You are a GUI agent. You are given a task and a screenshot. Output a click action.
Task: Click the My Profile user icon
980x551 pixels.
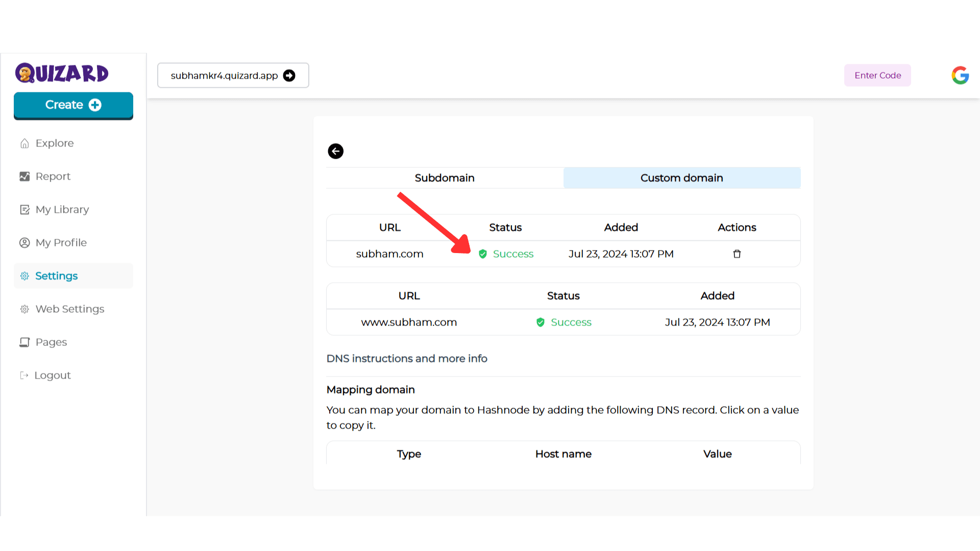(24, 243)
